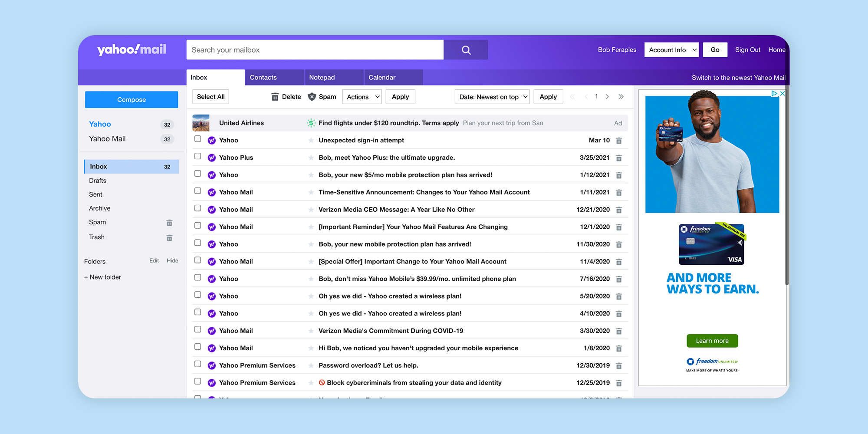Open the Account Info dropdown
The height and width of the screenshot is (434, 868).
point(671,50)
